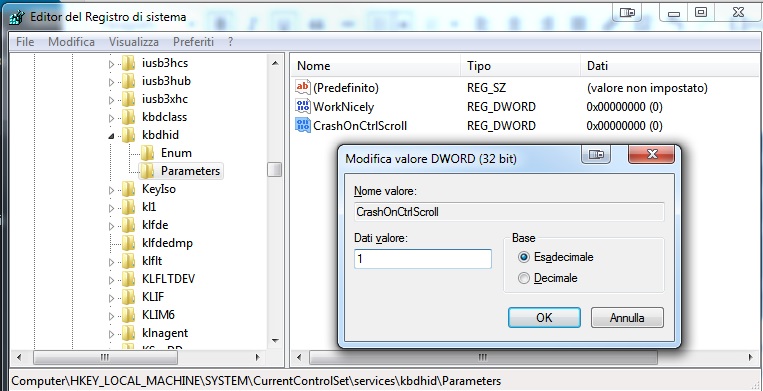
Task: Select the iusb3xhc folder icon
Action: pyautogui.click(x=128, y=99)
